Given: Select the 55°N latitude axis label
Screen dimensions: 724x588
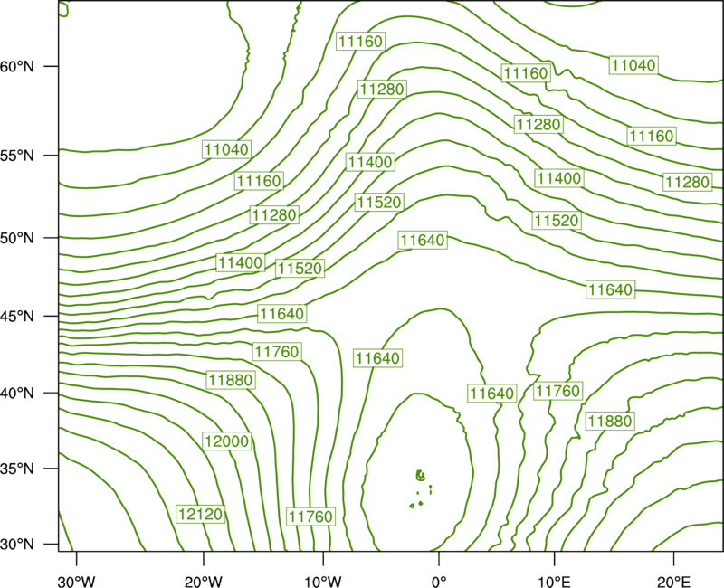Looking at the screenshot, I should pos(17,156).
